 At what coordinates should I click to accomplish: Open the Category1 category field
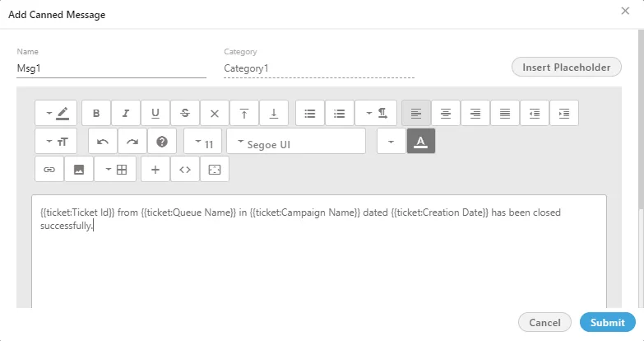[319, 68]
